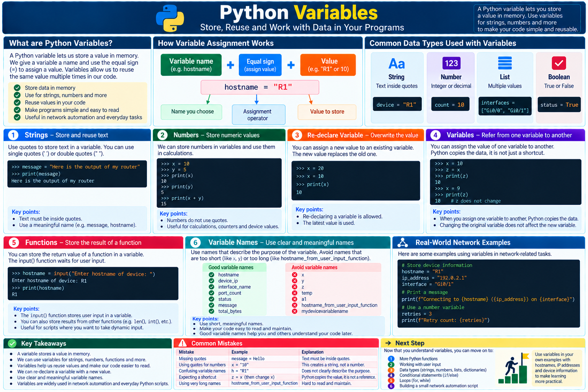Click the Python logo in the header

tap(170, 18)
